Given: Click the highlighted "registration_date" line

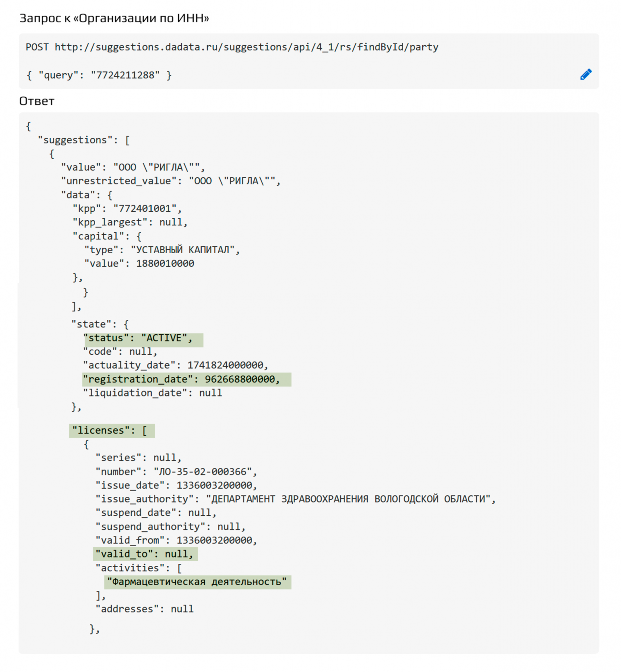Looking at the screenshot, I should pyautogui.click(x=182, y=379).
